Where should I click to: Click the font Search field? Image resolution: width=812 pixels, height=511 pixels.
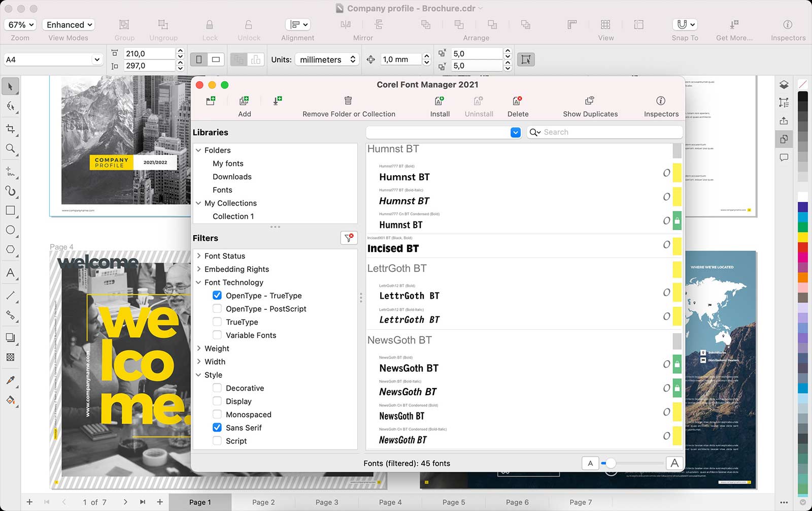tap(604, 132)
